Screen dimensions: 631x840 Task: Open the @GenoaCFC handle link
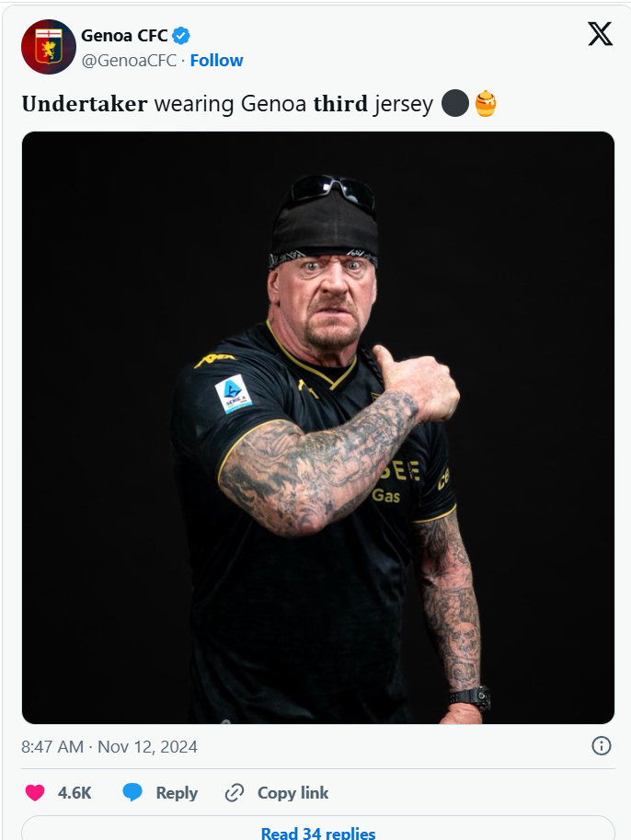129,61
